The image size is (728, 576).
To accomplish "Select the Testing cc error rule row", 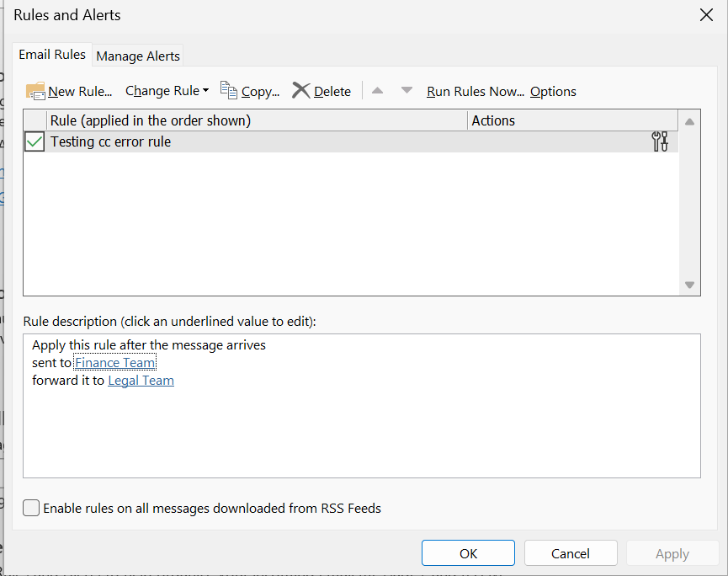I will click(351, 141).
